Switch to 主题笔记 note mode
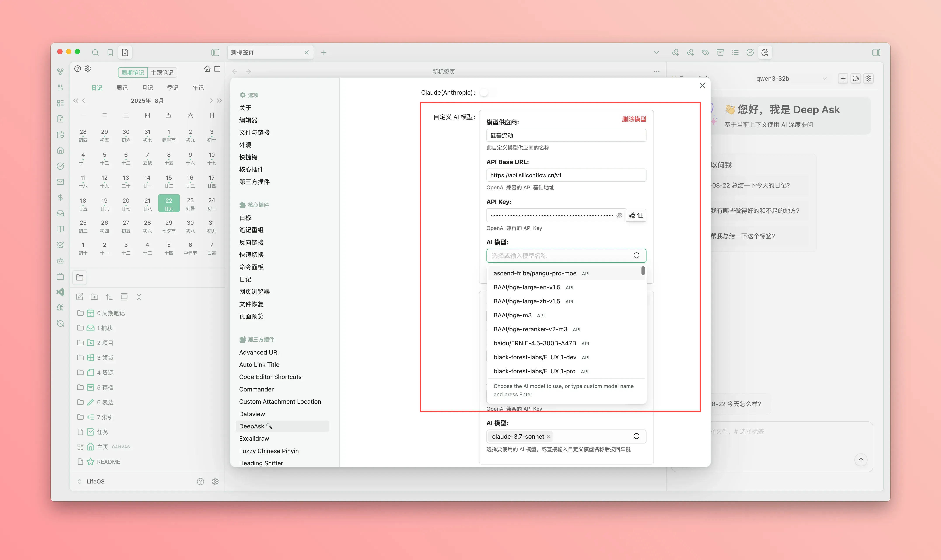This screenshot has width=941, height=560. point(162,72)
